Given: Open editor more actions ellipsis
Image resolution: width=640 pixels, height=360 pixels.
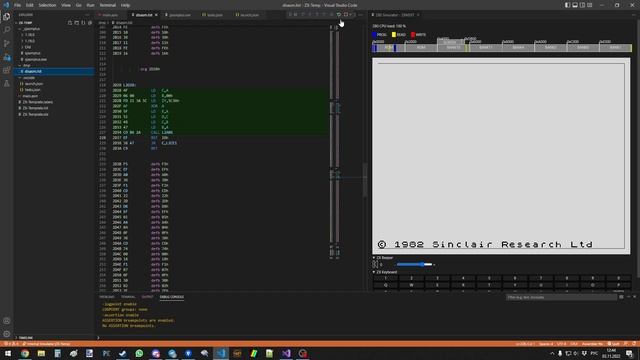Looking at the screenshot, I should (360, 15).
